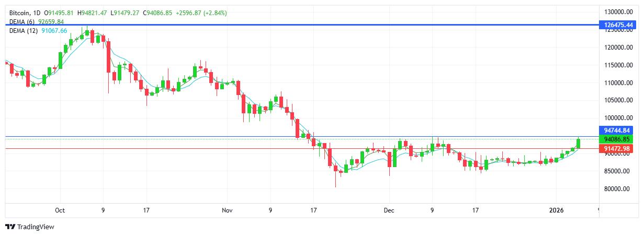Click the blue 126475.44 price label
Image resolution: width=644 pixels, height=236 pixels.
(x=618, y=25)
